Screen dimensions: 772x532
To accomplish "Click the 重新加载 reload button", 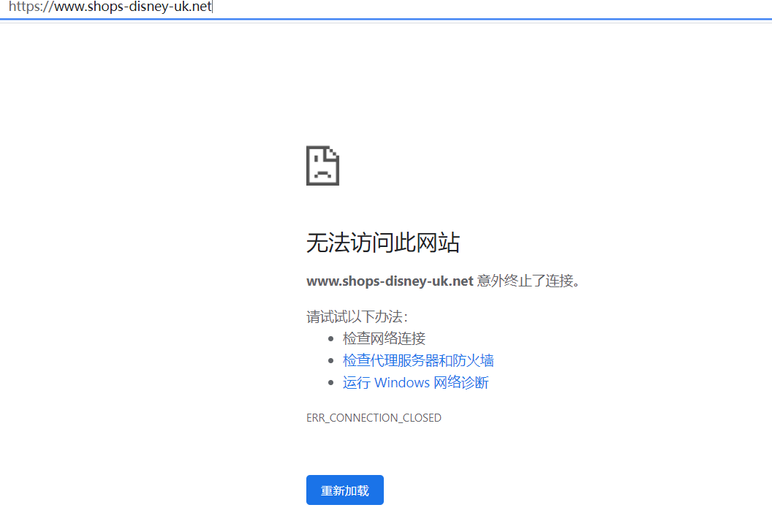I will coord(344,490).
